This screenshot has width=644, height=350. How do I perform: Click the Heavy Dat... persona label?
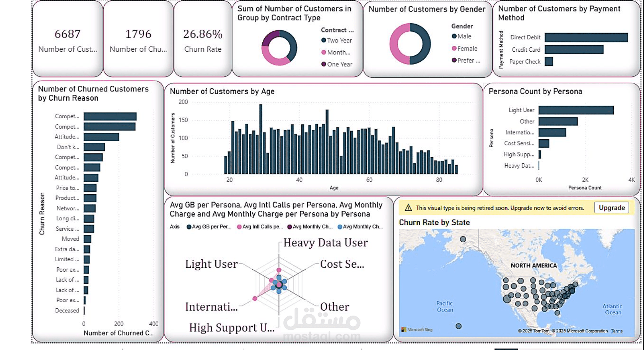click(x=519, y=166)
